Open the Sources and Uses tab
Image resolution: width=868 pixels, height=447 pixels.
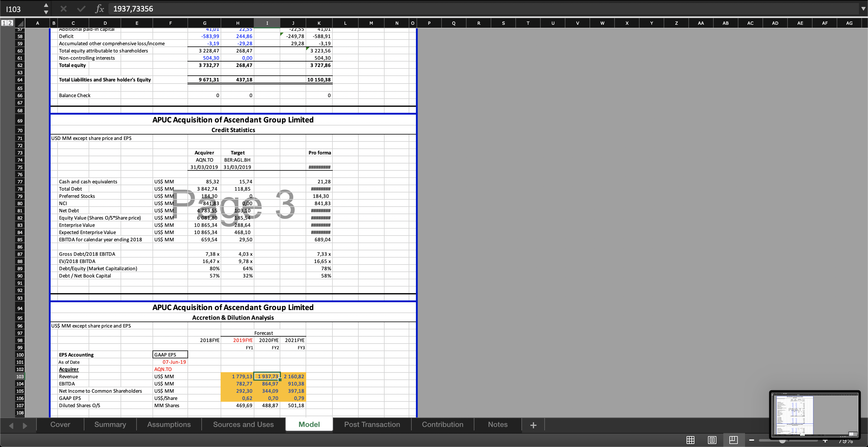pos(243,424)
